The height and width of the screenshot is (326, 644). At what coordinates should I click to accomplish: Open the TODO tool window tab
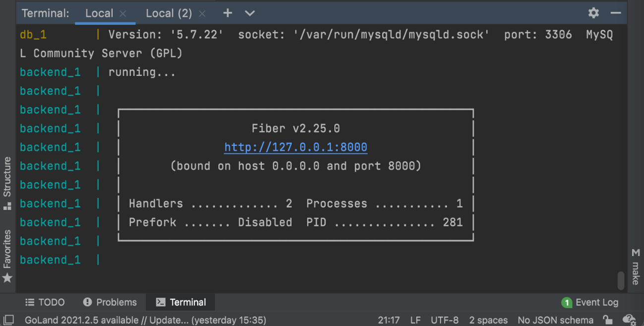pos(45,302)
